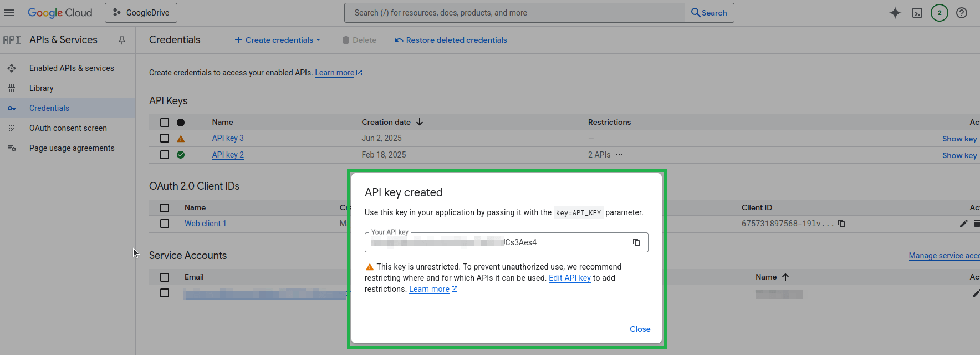The image size is (980, 355).
Task: Expand the Create credentials dropdown
Action: click(x=277, y=40)
